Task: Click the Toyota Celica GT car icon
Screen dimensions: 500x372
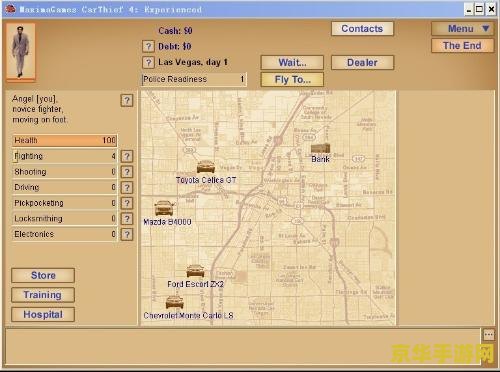Action: 206,167
